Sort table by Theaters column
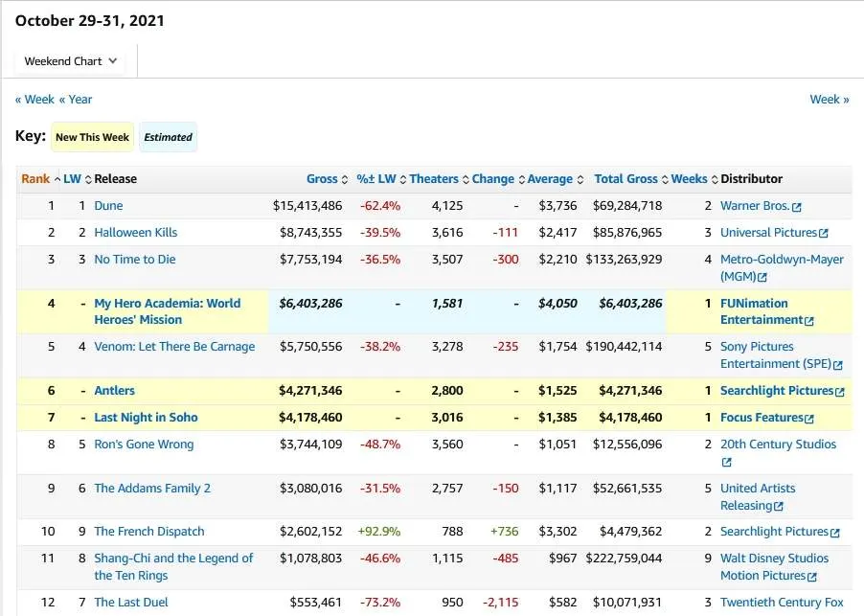 coord(434,179)
